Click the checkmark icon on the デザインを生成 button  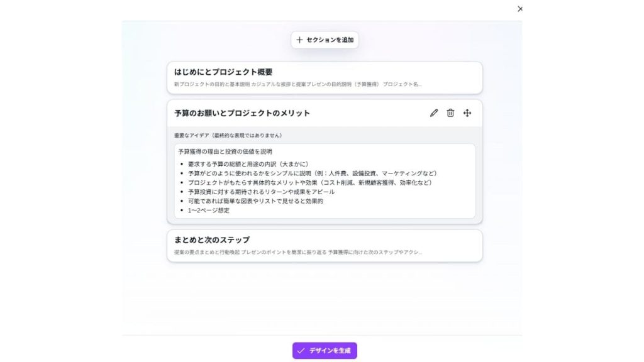(301, 351)
